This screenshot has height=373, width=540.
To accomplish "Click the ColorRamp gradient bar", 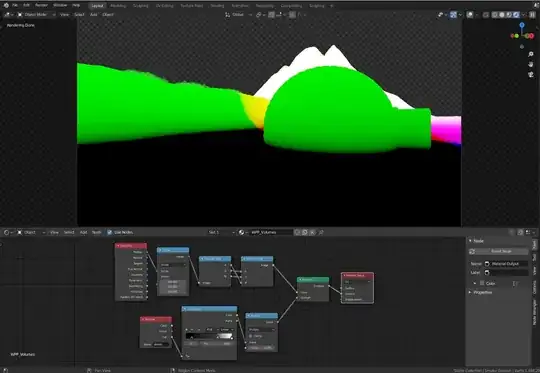I will [209, 336].
